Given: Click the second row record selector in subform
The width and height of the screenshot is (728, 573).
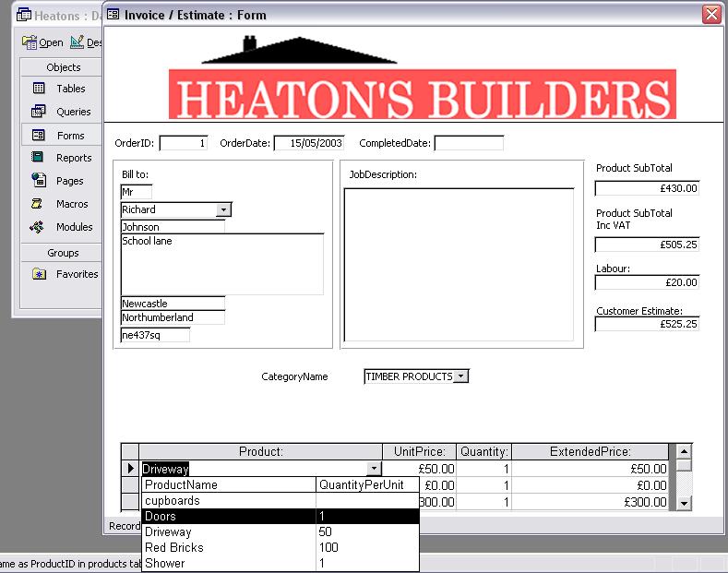Looking at the screenshot, I should point(130,485).
